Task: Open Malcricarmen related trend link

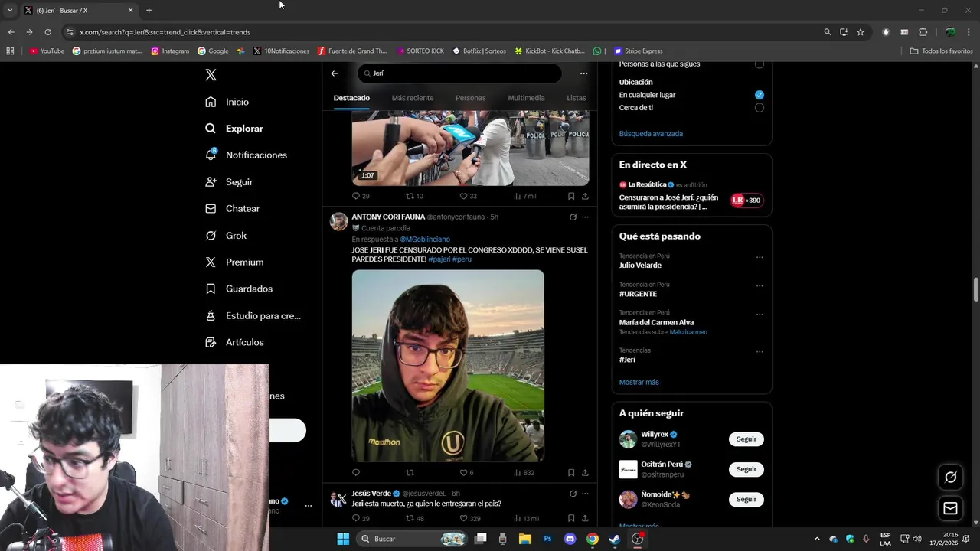Action: 688,332
